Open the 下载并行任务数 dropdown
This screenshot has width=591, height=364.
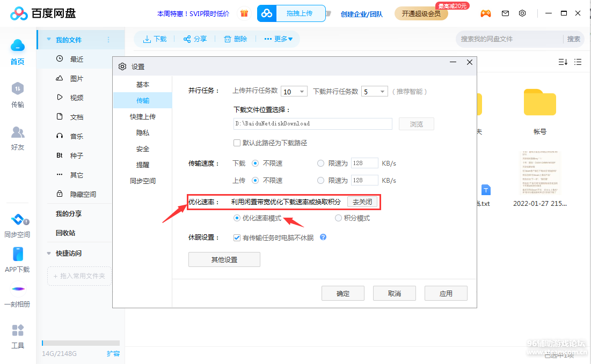click(374, 92)
